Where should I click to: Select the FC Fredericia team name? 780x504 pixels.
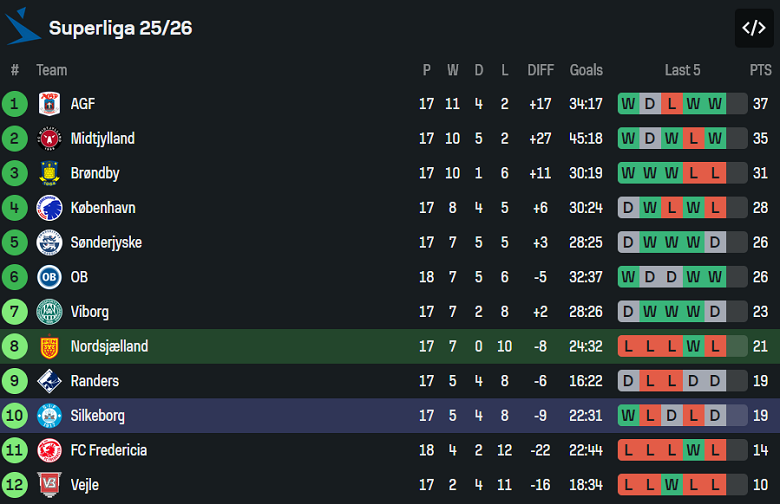tap(109, 450)
